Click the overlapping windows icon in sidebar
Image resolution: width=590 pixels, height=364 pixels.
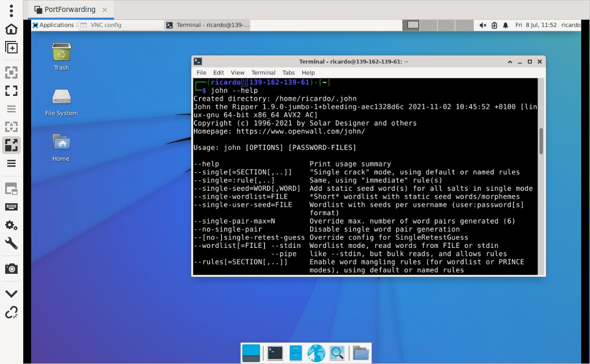(11, 189)
